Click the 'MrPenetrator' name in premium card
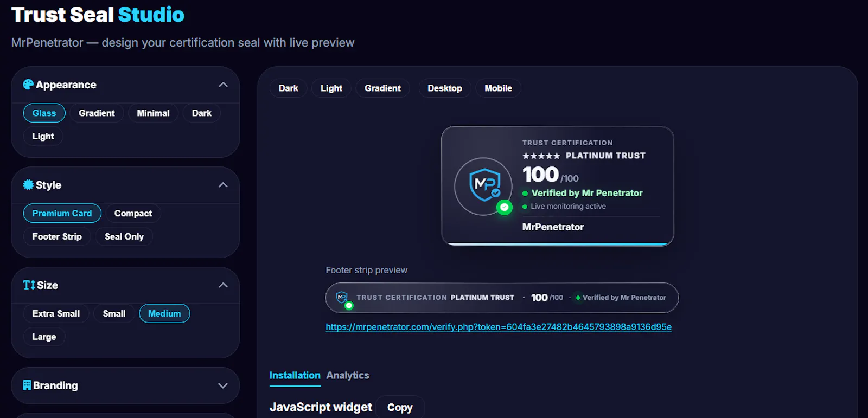Screen dimensions: 868x418 [553, 227]
